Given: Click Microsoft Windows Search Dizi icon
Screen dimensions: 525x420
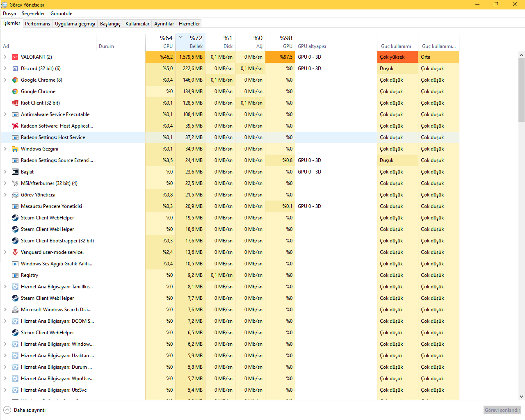Looking at the screenshot, I should (15, 310).
